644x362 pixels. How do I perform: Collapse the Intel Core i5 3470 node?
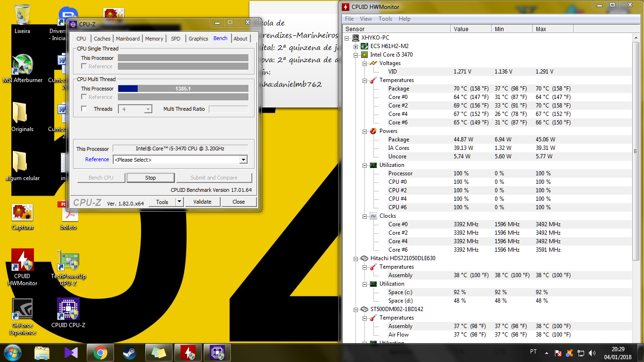click(356, 55)
